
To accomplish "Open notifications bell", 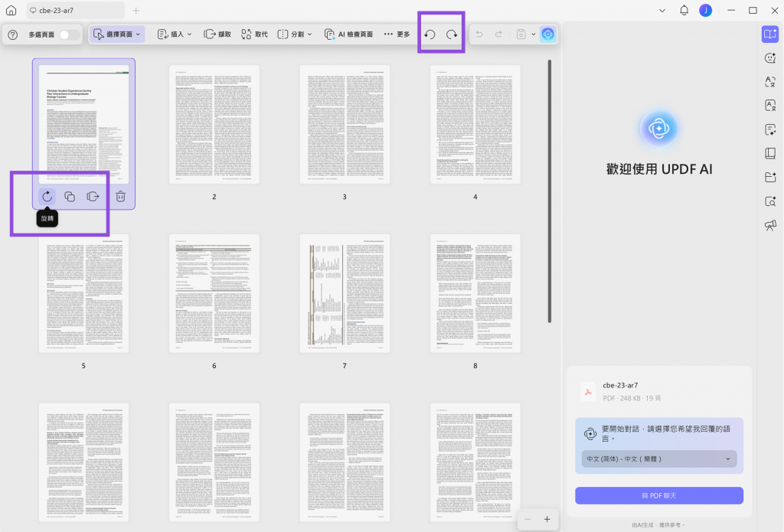I will (684, 11).
